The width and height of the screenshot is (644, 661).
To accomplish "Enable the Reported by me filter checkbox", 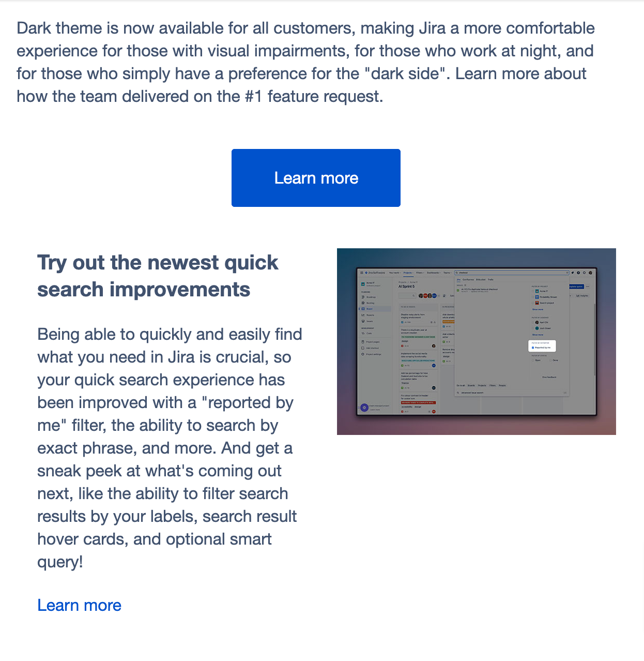I will (532, 348).
